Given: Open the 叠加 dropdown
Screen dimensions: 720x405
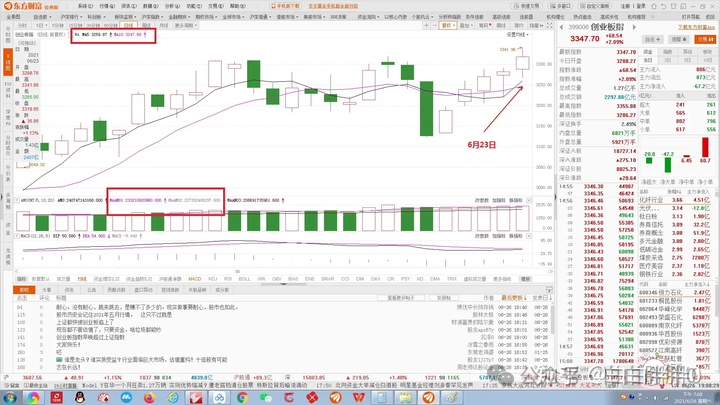Looking at the screenshot, I should [467, 25].
